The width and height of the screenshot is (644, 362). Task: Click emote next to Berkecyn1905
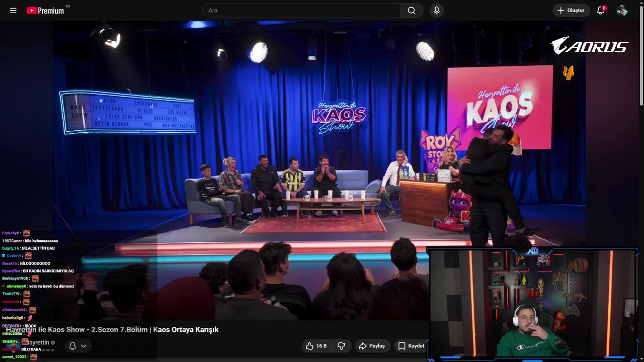[x=35, y=279]
